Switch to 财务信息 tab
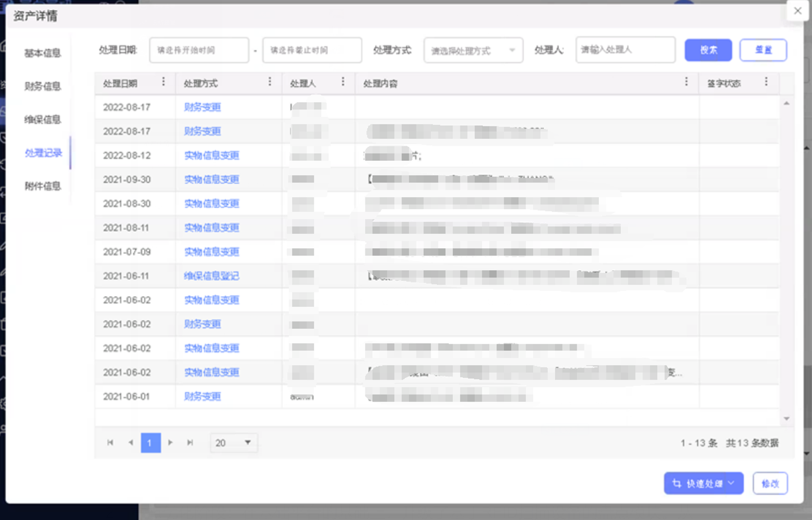812x520 pixels. pyautogui.click(x=42, y=86)
